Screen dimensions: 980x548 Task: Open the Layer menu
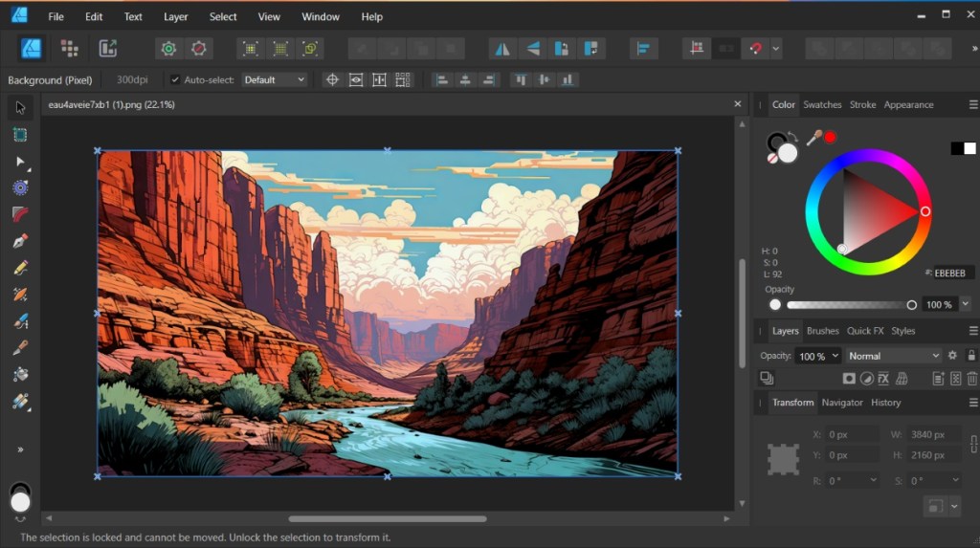click(176, 17)
